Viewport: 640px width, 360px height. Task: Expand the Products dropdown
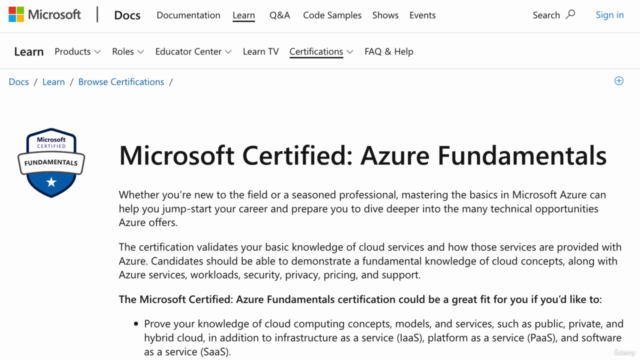(x=77, y=51)
